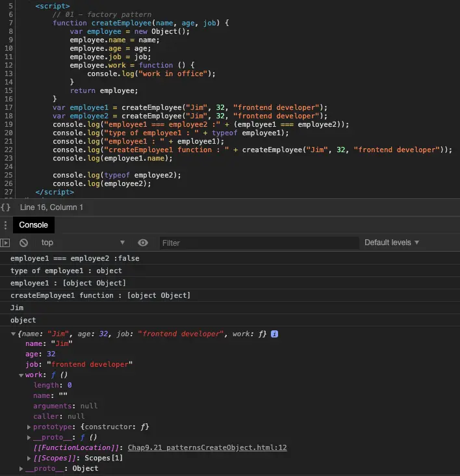460x476 pixels.
Task: Click the 'length: 0' property row
Action: (x=53, y=385)
